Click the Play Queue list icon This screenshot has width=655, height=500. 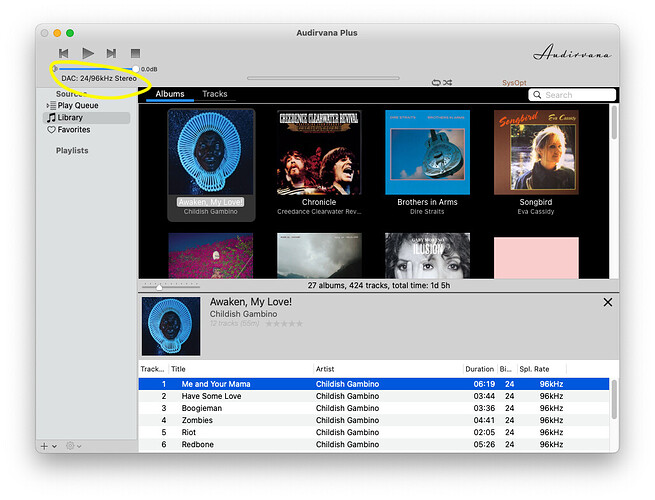point(53,106)
